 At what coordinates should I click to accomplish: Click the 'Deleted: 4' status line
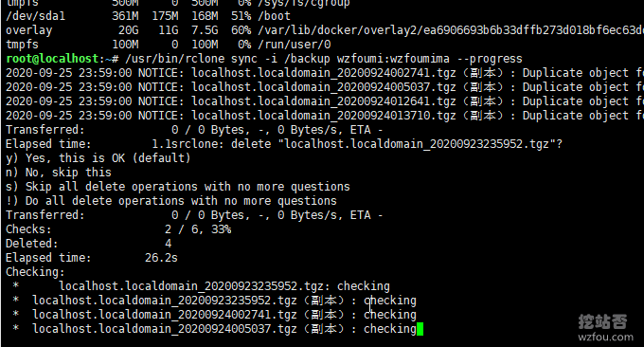tap(89, 244)
